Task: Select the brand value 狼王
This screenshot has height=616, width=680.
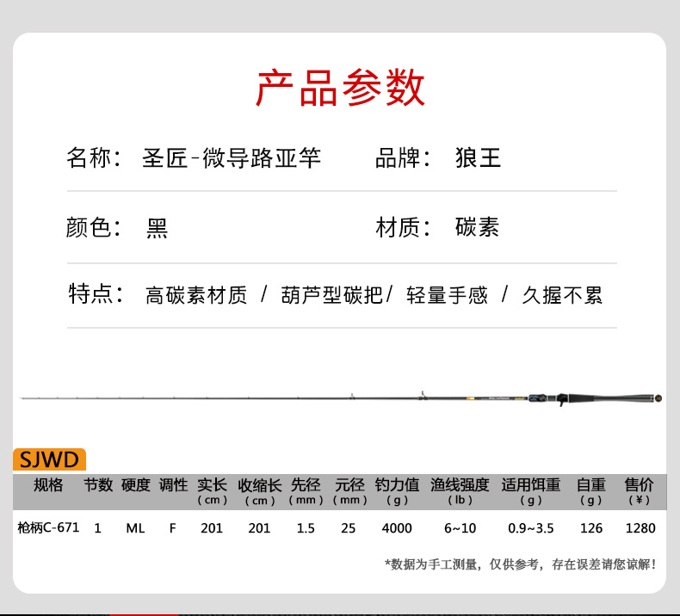Action: [x=478, y=157]
